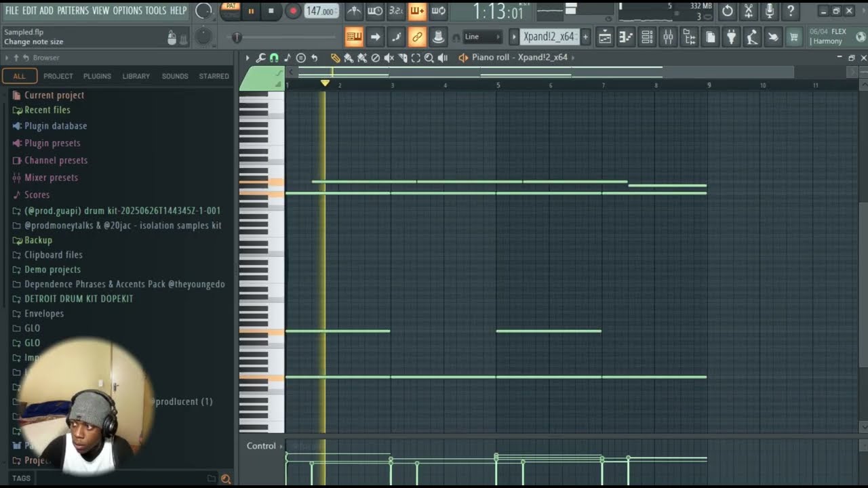Click the main pitch knob
Viewport: 868px width, 488px height.
pyautogui.click(x=203, y=37)
